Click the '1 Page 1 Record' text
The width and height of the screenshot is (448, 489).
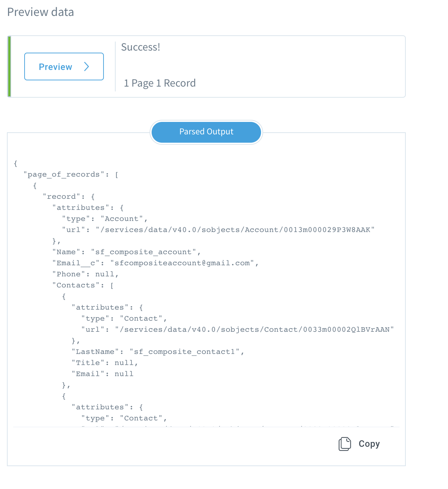pos(160,83)
